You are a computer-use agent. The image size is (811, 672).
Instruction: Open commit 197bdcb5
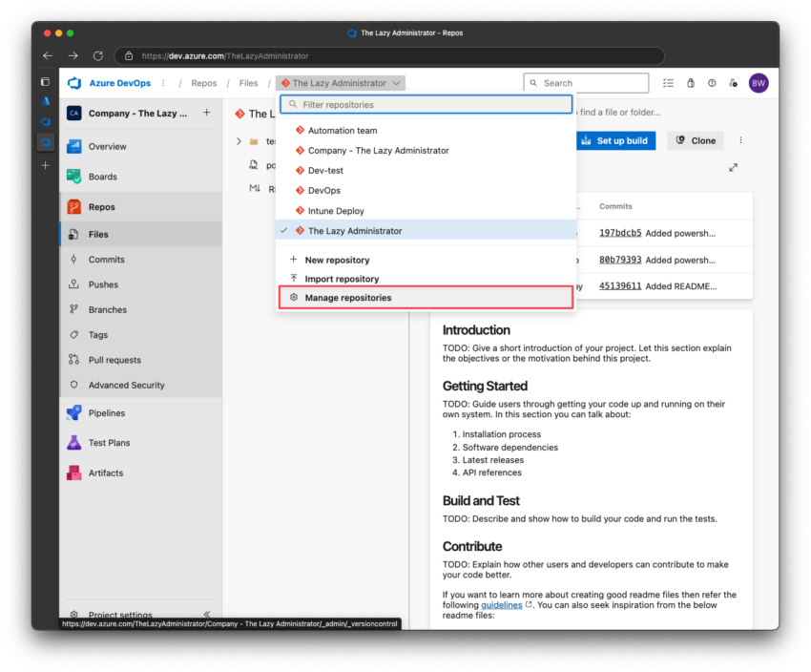[620, 233]
